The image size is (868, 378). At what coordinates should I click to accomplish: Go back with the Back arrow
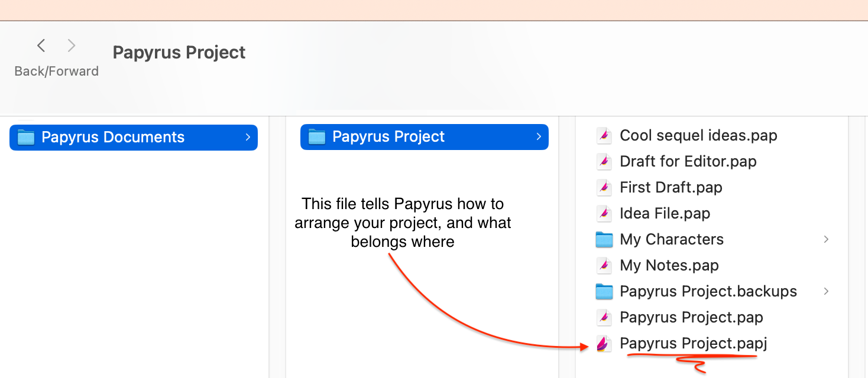pos(41,45)
